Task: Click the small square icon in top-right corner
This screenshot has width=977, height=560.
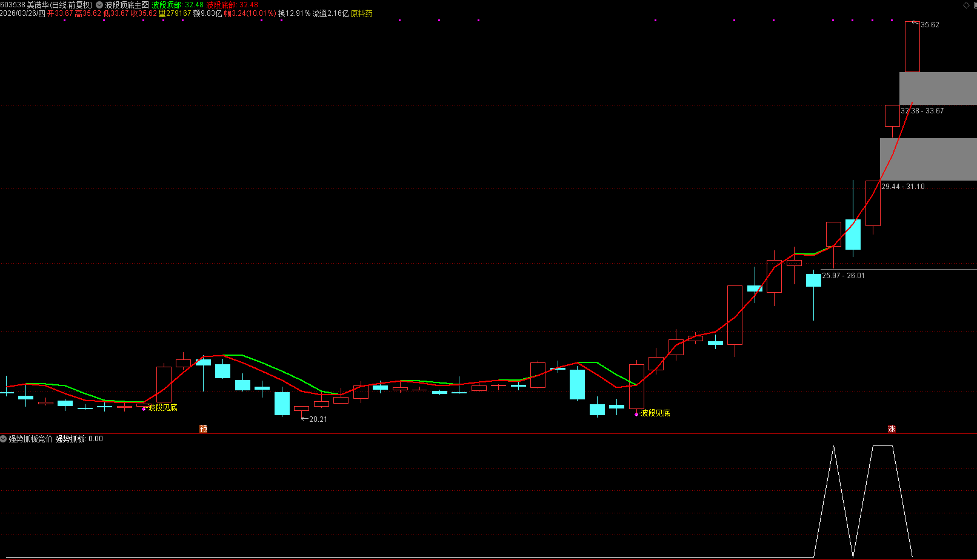Action: [x=974, y=5]
